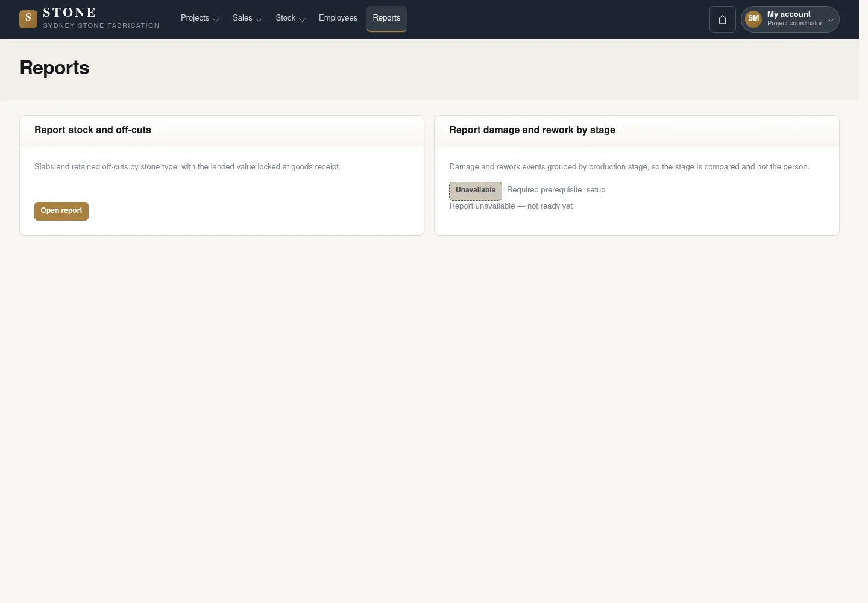Click the gold S logo icon
Image resolution: width=868 pixels, height=603 pixels.
tap(28, 19)
